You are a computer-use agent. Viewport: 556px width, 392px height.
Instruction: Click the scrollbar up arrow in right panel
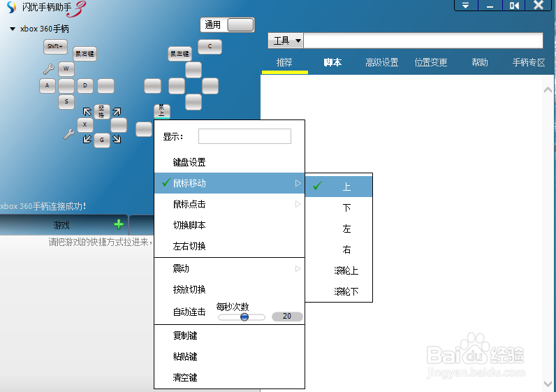click(548, 89)
